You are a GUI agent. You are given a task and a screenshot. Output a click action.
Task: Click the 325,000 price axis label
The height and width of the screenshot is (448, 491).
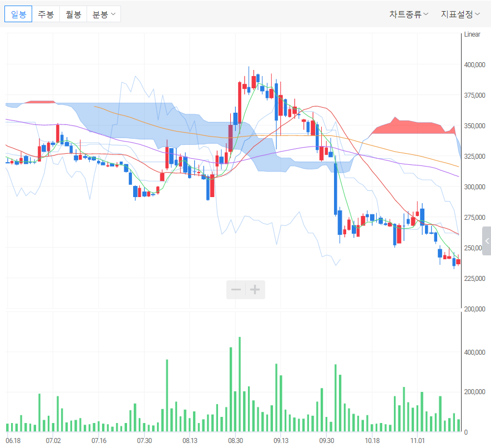(x=474, y=157)
